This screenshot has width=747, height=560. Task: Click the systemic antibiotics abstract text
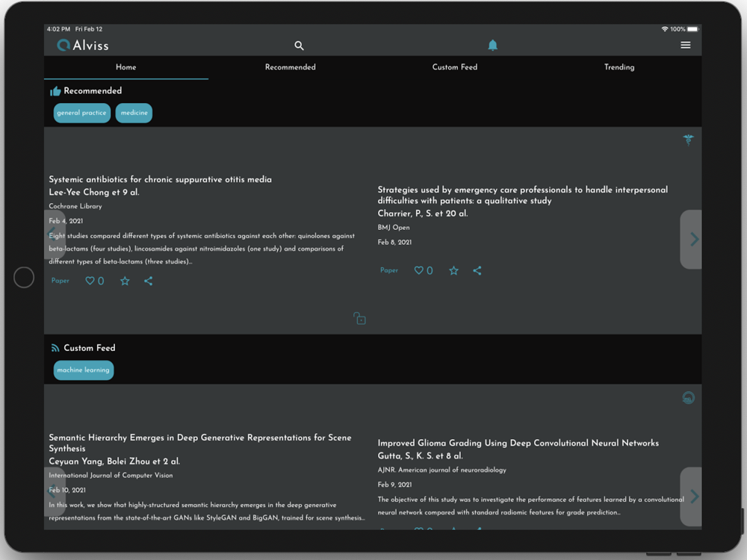coord(202,249)
